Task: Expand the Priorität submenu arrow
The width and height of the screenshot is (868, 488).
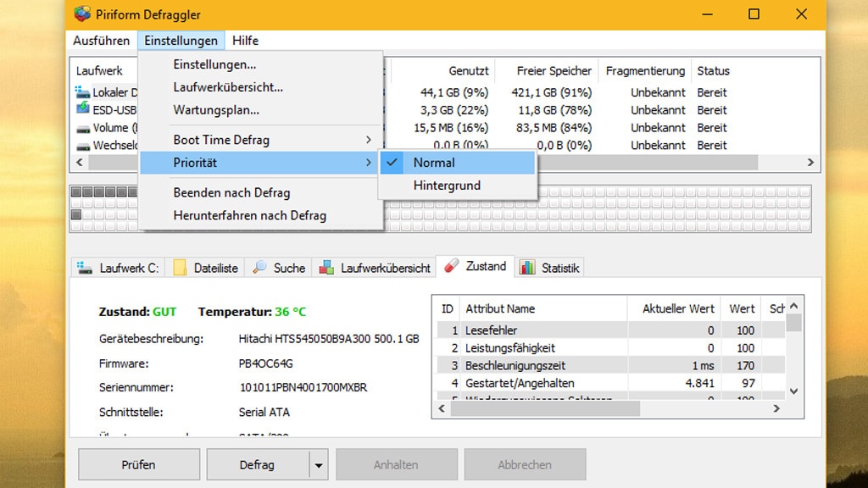Action: 369,163
